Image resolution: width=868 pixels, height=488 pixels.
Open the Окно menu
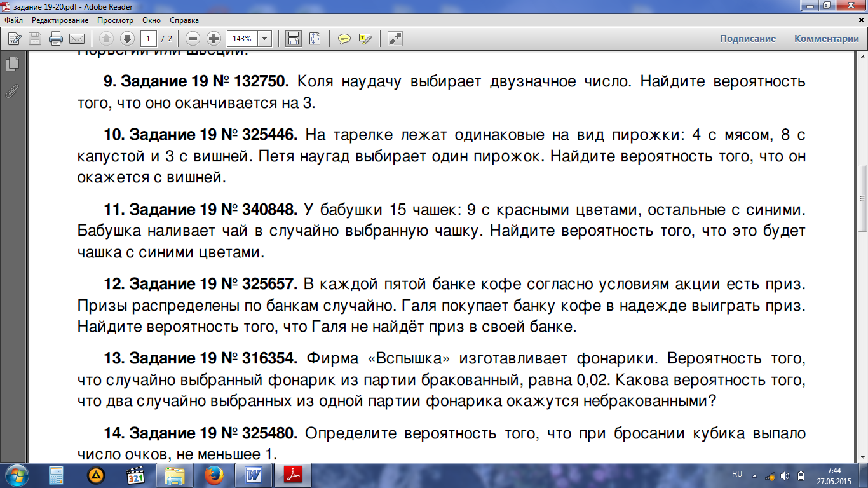(152, 20)
